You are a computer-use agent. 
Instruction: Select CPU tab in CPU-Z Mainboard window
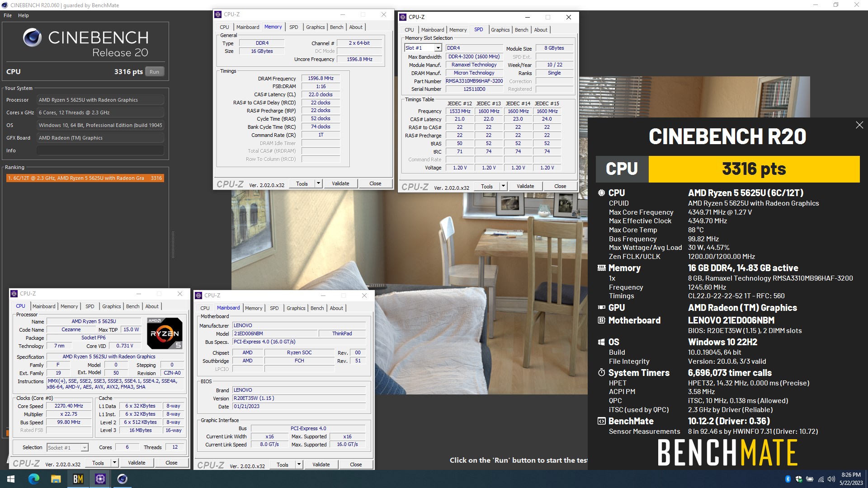(x=205, y=308)
